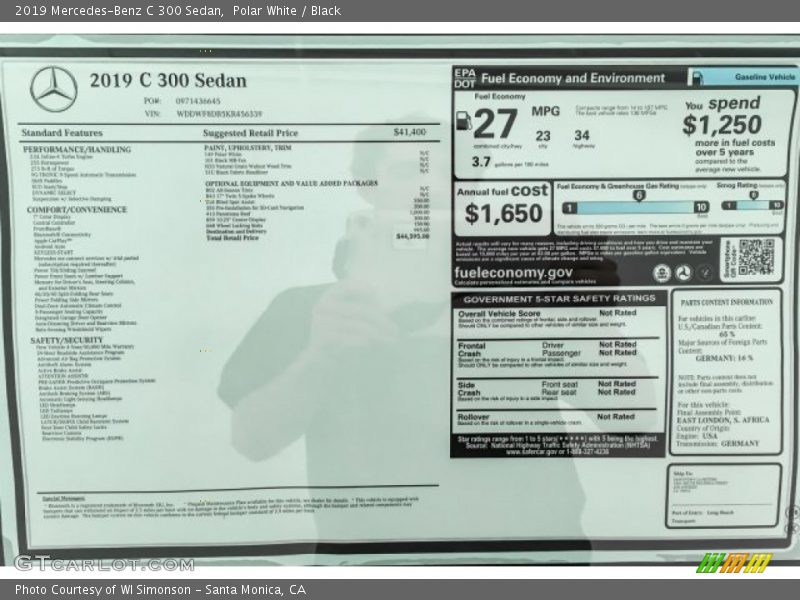The image size is (800, 600).
Task: Click the 'Fuel Economy and Environment' header
Action: (573, 78)
